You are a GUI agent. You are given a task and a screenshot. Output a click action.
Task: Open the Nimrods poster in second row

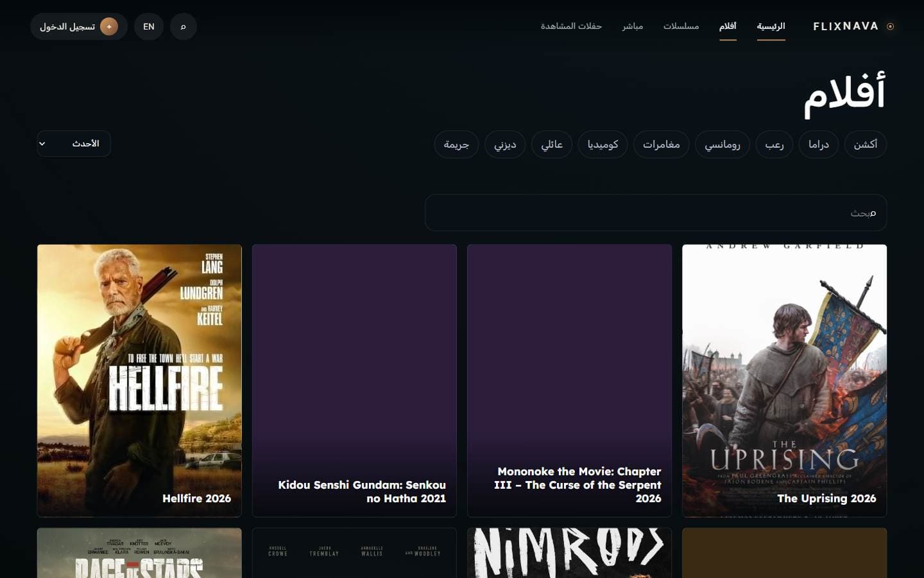click(570, 553)
